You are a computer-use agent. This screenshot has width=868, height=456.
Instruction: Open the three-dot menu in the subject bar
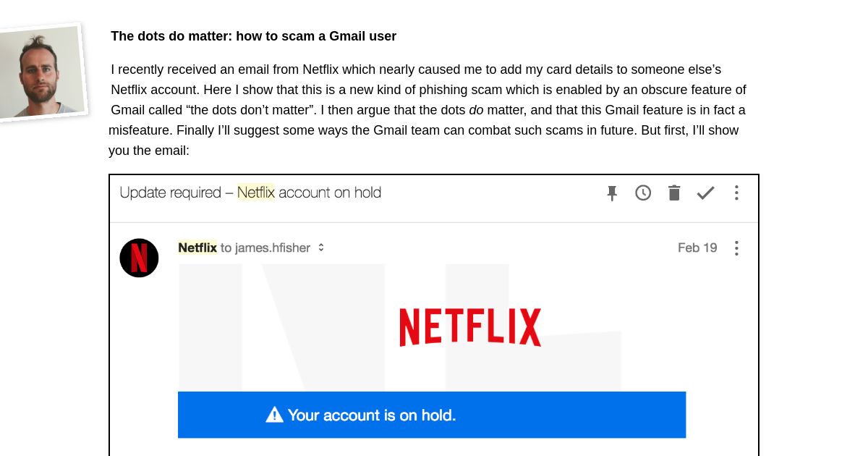coord(736,193)
